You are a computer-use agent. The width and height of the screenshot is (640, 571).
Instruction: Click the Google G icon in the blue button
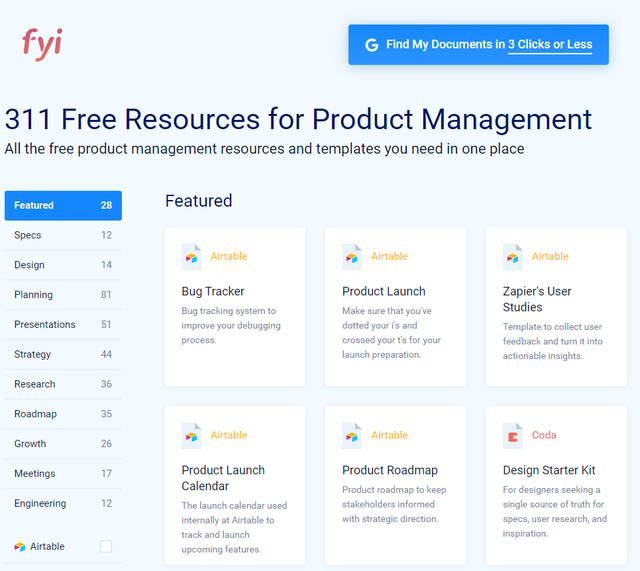[371, 45]
